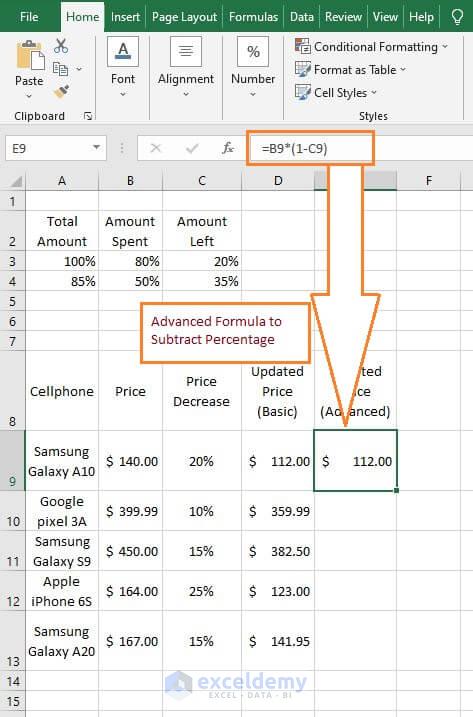This screenshot has width=473, height=717.
Task: Switch to the Page Layout tab
Action: pos(184,17)
